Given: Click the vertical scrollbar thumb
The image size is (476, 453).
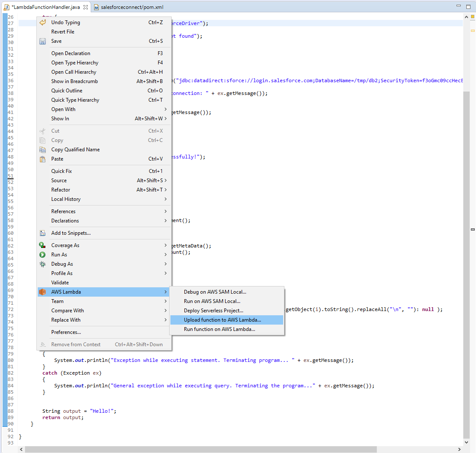Looking at the screenshot, I should coord(466,264).
